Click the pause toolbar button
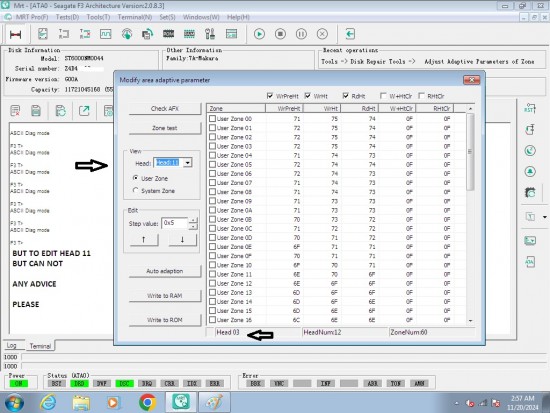 [301, 34]
